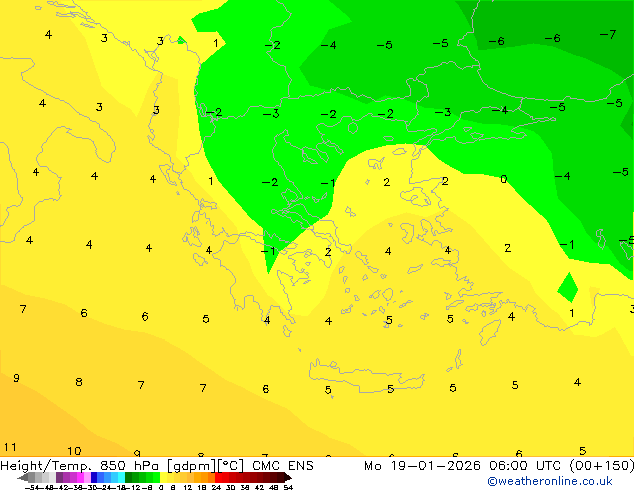This screenshot has width=634, height=490.
Task: Click the 'Mo' weekday label
Action: [372, 466]
